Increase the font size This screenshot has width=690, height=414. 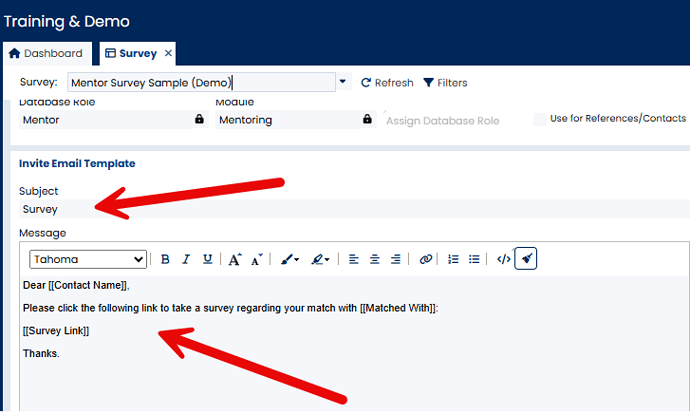pyautogui.click(x=235, y=259)
